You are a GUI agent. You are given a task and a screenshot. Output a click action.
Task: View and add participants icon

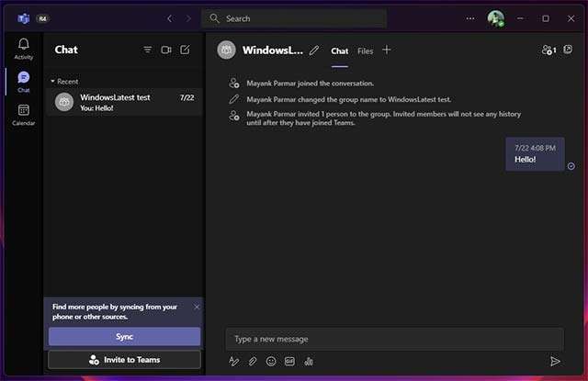pyautogui.click(x=548, y=50)
